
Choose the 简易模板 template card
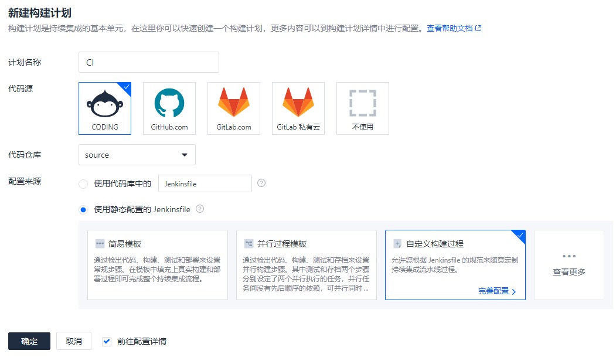(x=157, y=265)
